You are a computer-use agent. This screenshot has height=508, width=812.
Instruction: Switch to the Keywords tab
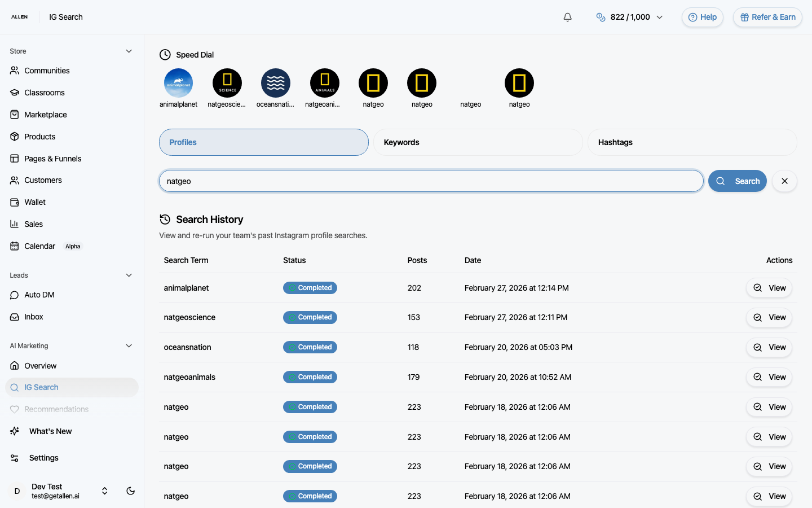pyautogui.click(x=478, y=142)
